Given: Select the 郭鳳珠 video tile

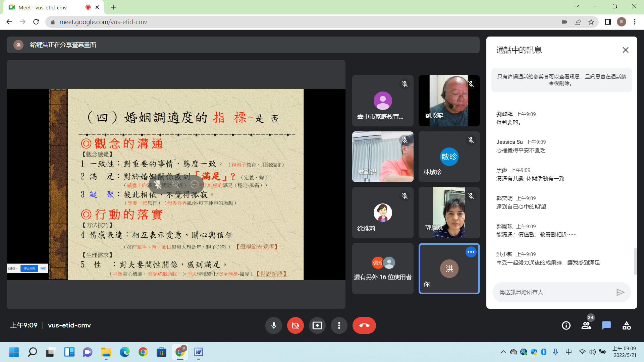Looking at the screenshot, I should 449,213.
